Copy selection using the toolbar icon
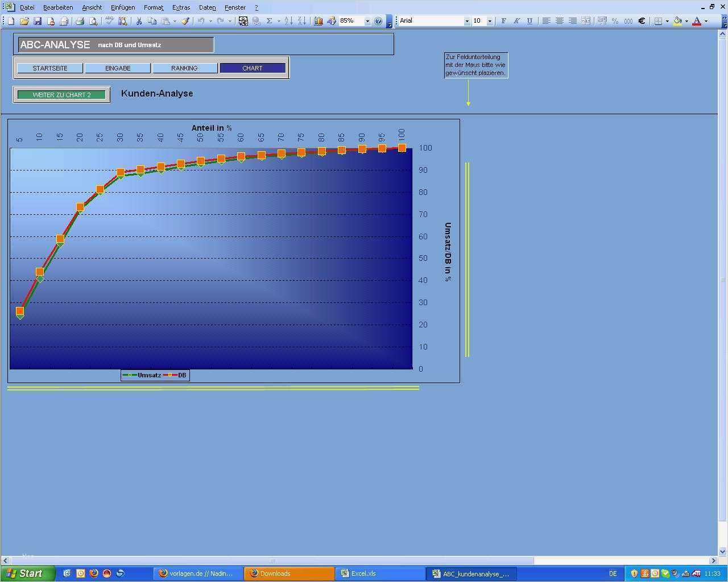Image resolution: width=728 pixels, height=582 pixels. pyautogui.click(x=152, y=21)
